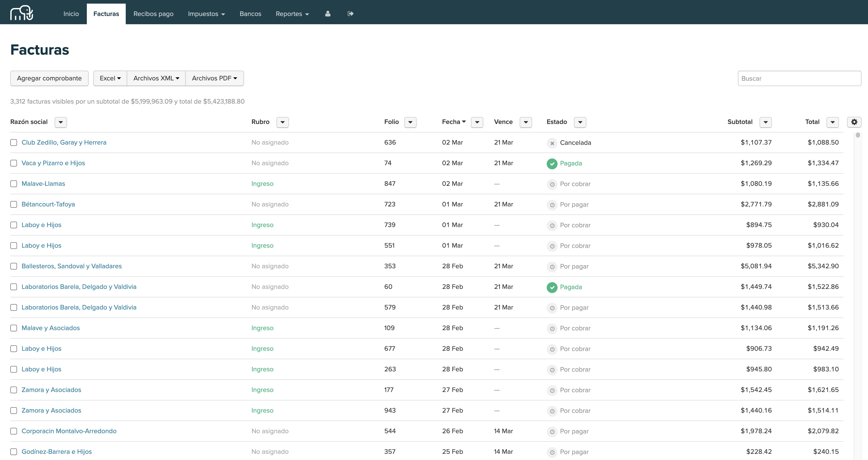Check the Corporacin Montalvo-Arredondo row
This screenshot has width=868, height=460.
pyautogui.click(x=13, y=431)
